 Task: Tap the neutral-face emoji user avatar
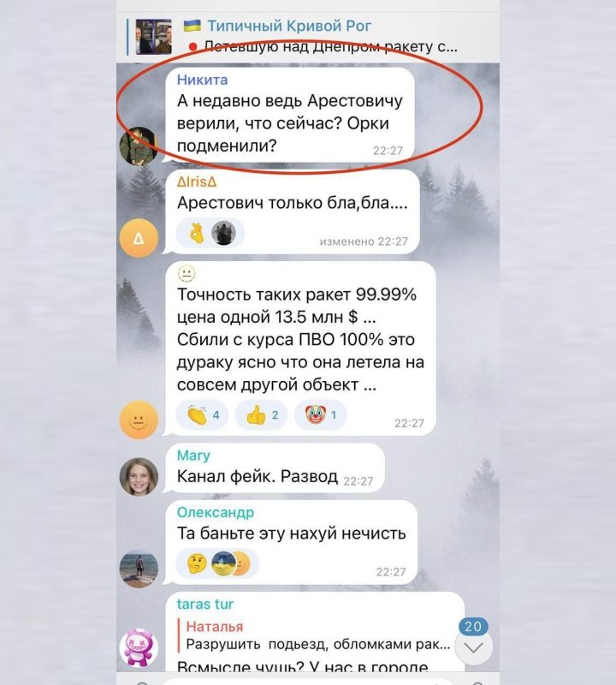click(139, 420)
